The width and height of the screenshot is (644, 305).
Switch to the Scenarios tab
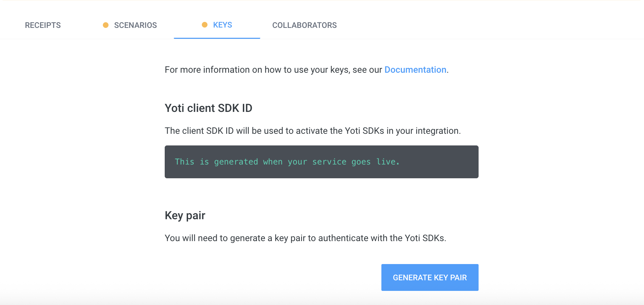click(135, 25)
